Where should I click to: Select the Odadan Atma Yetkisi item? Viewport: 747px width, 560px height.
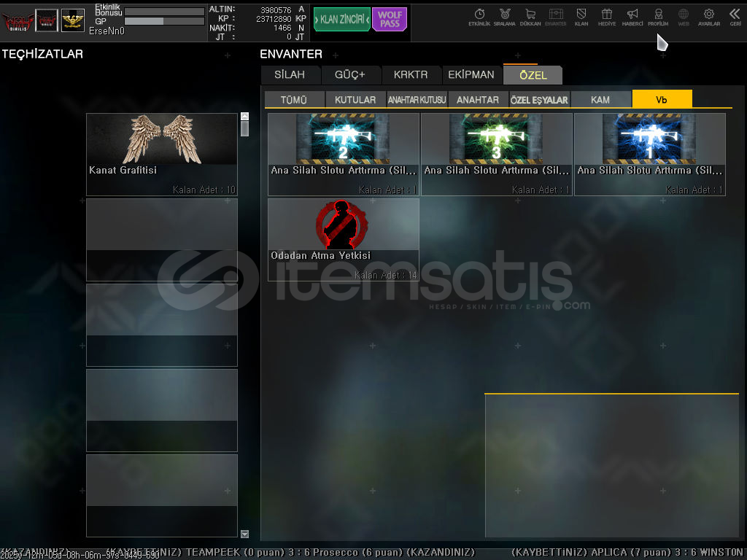(343, 239)
